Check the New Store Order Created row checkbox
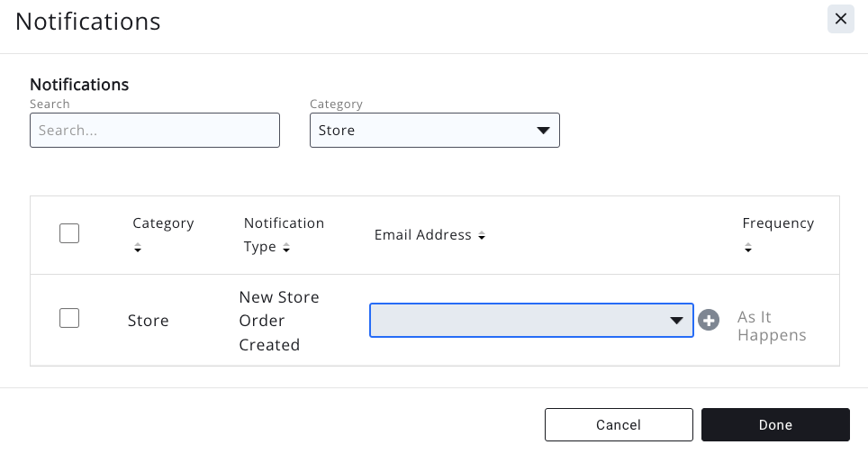868x454 pixels. point(69,318)
